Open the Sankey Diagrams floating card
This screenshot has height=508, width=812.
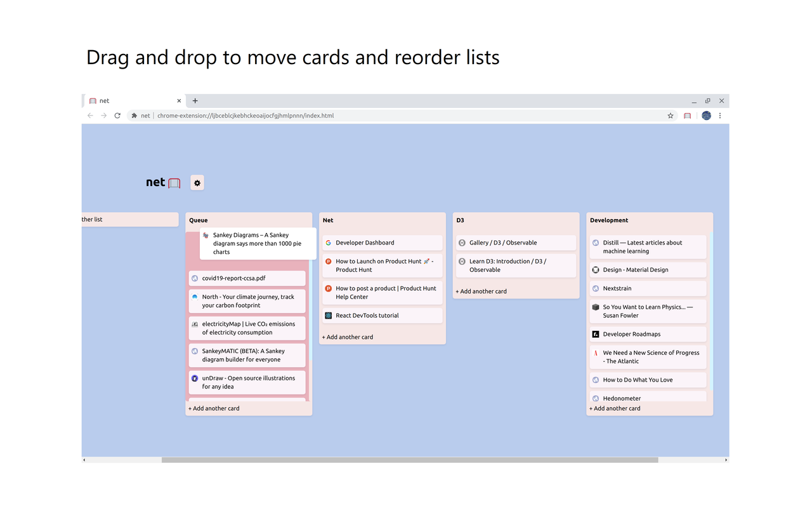tap(258, 243)
